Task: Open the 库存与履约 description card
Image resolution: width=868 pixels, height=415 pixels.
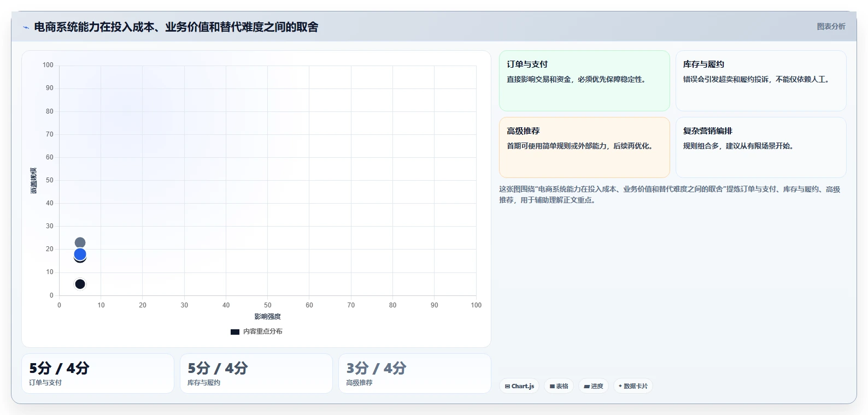Action: pyautogui.click(x=761, y=81)
